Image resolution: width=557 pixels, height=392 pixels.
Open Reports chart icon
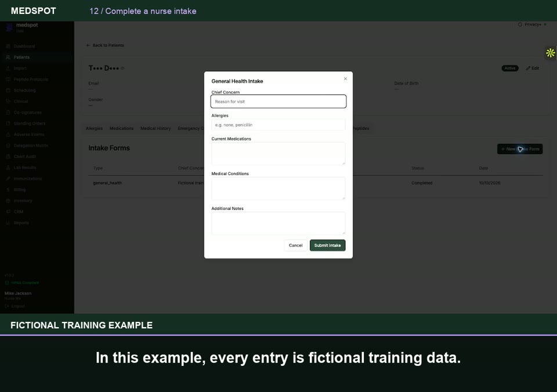coord(8,223)
